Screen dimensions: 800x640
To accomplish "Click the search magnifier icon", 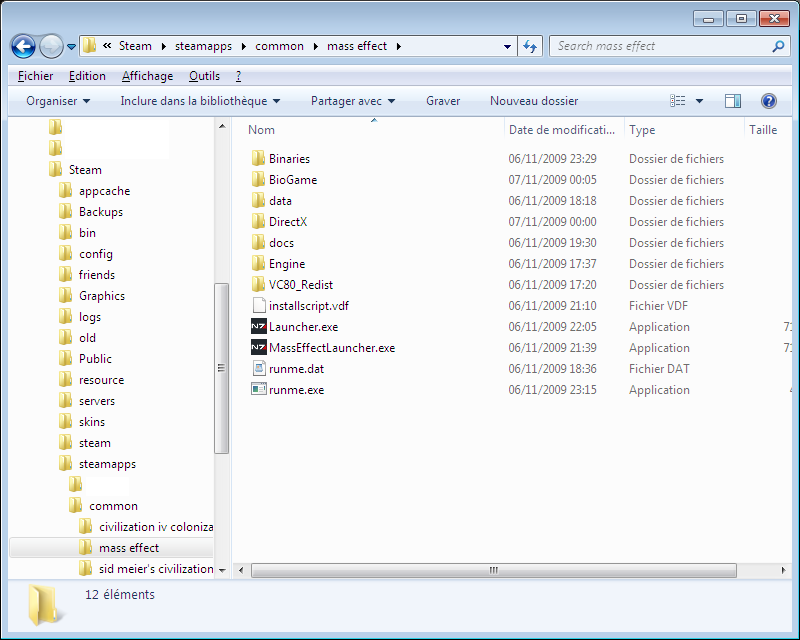I will point(778,46).
